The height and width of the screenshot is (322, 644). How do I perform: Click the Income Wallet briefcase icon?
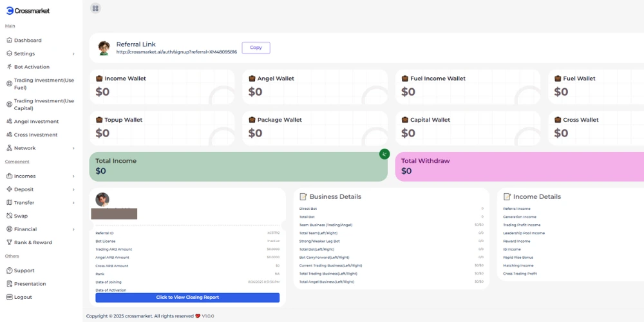pyautogui.click(x=99, y=78)
